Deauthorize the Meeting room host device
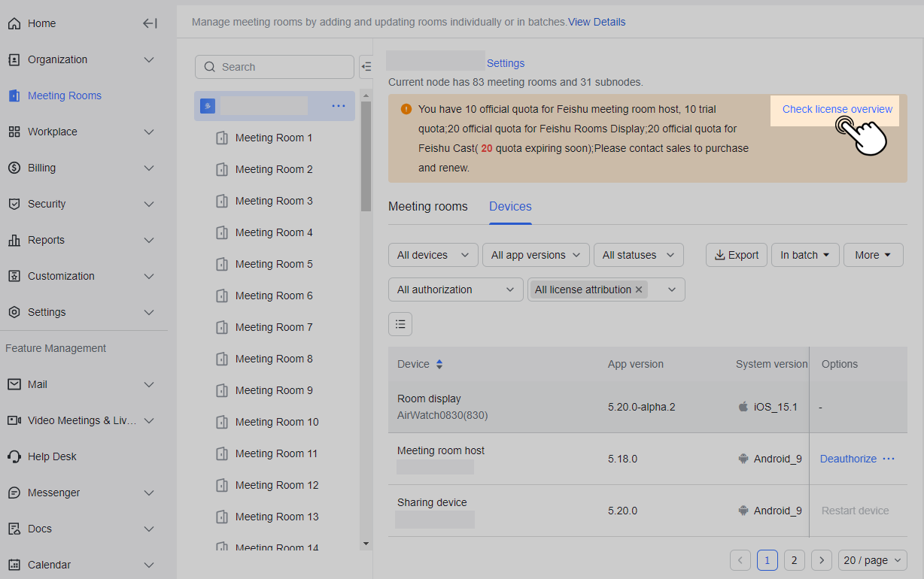 pyautogui.click(x=848, y=459)
